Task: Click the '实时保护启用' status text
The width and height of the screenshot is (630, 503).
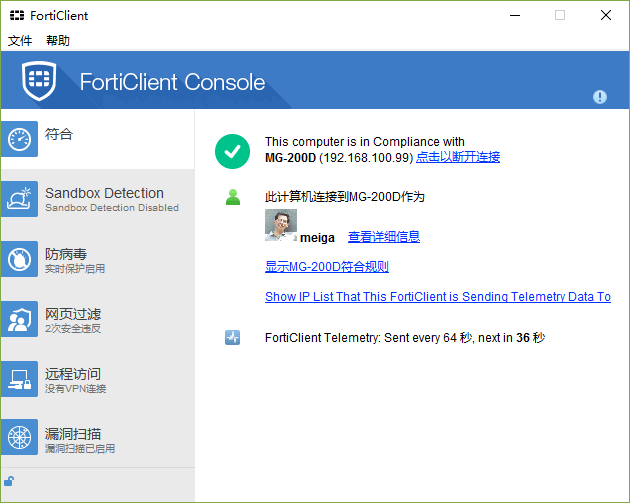Action: point(75,268)
